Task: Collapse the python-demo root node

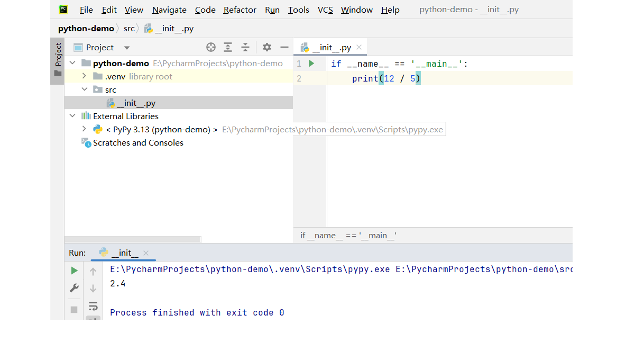Action: click(72, 63)
